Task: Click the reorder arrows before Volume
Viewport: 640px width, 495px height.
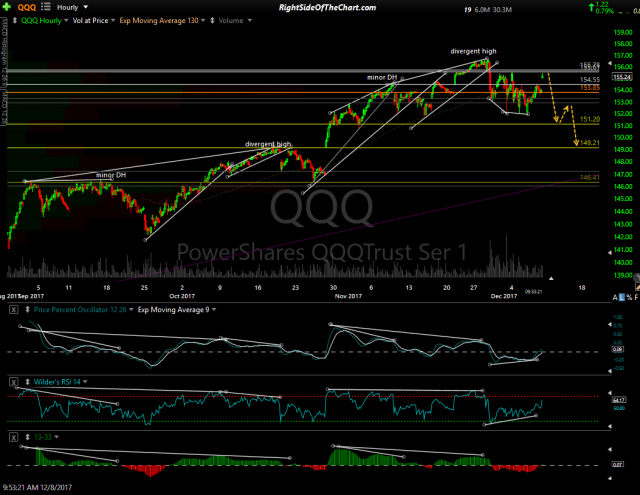Action: tap(212, 20)
